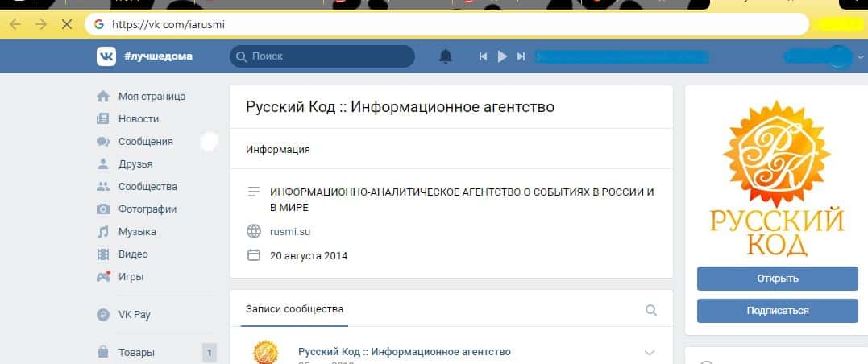This screenshot has height=364, width=868.
Task: Open Сообщения in left menu
Action: [x=145, y=142]
